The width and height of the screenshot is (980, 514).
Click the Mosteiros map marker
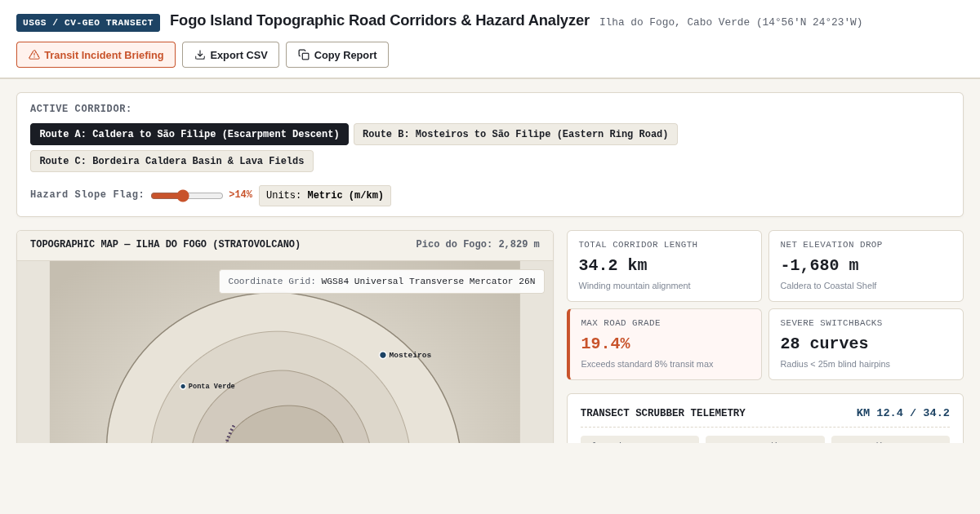pos(383,355)
